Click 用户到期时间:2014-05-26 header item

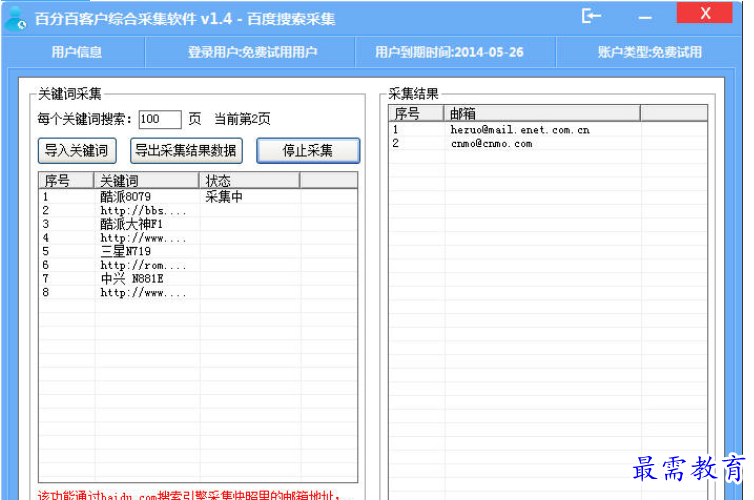pos(449,52)
